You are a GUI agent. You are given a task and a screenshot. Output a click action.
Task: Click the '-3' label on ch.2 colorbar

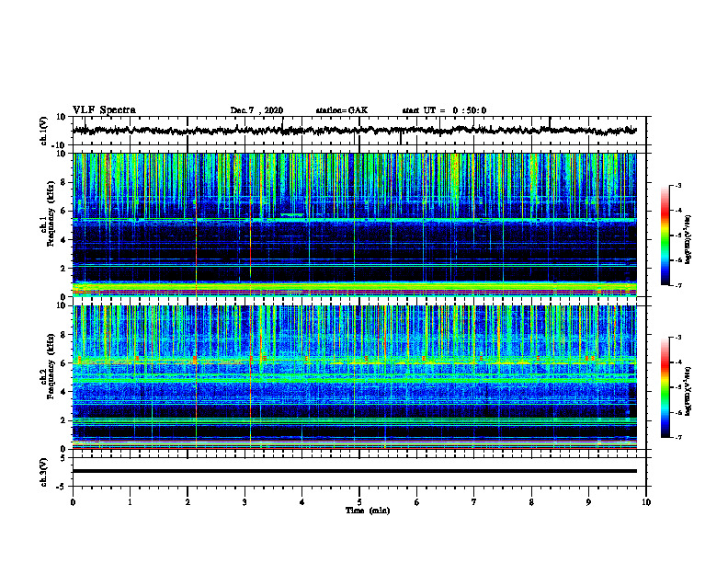(x=677, y=338)
